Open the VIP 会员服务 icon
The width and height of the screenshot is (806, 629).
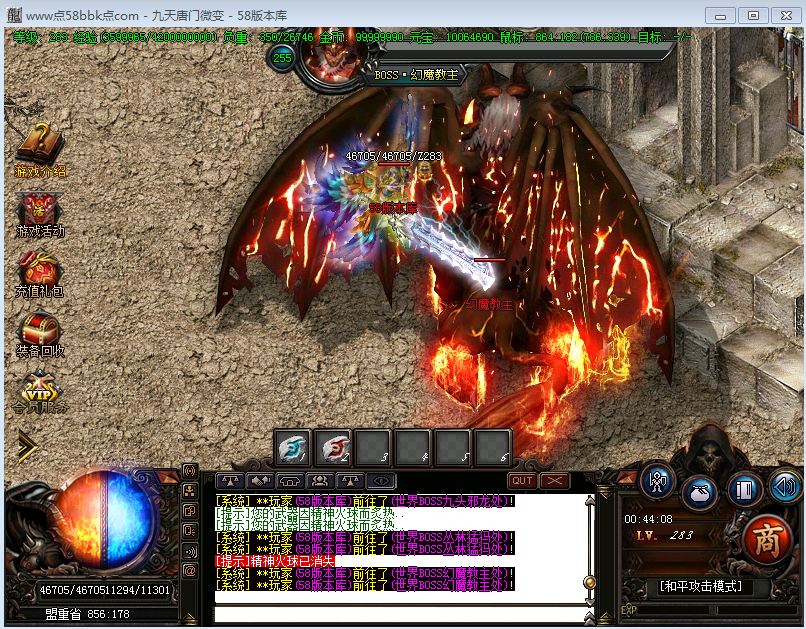40,393
